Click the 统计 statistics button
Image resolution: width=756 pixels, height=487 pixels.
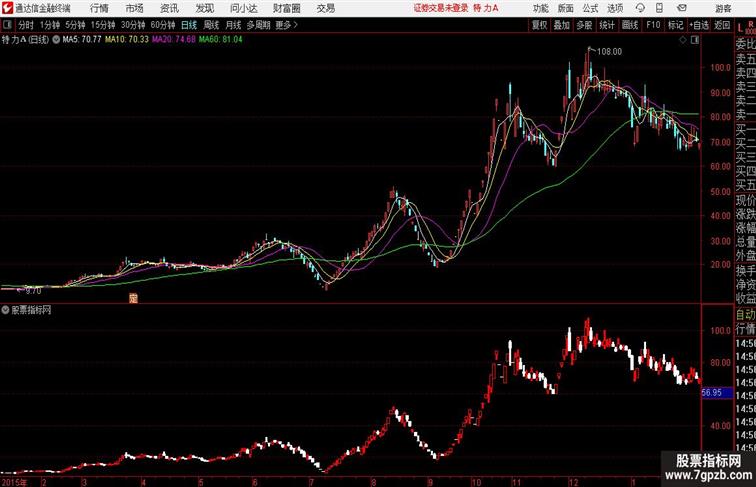(x=607, y=25)
